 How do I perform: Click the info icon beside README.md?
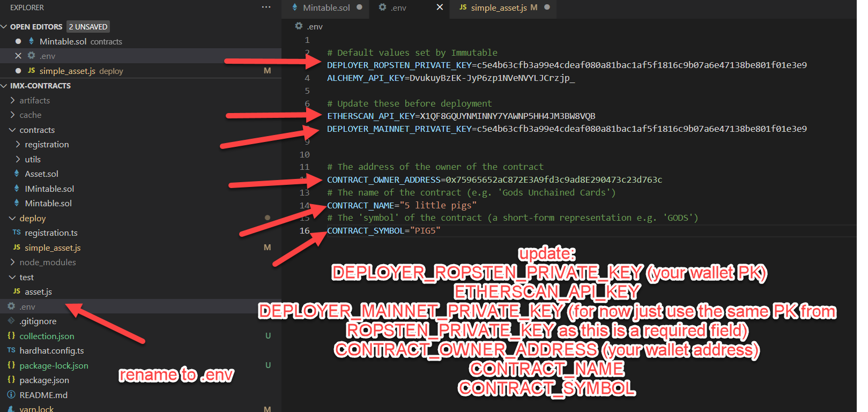point(11,395)
